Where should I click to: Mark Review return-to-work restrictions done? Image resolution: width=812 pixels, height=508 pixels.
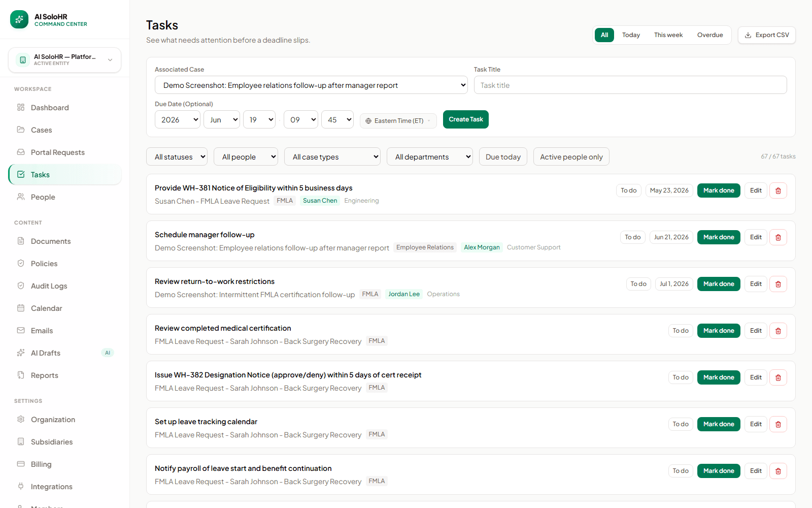tap(719, 284)
